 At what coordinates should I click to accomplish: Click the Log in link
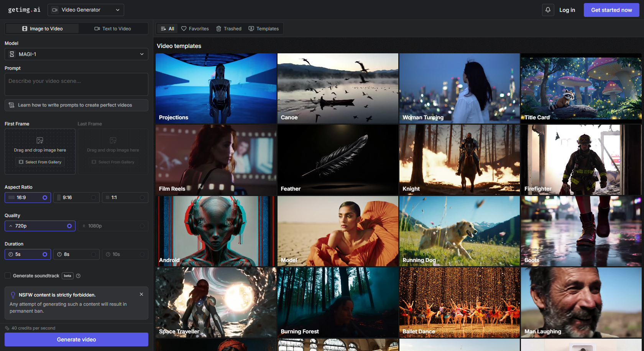567,10
